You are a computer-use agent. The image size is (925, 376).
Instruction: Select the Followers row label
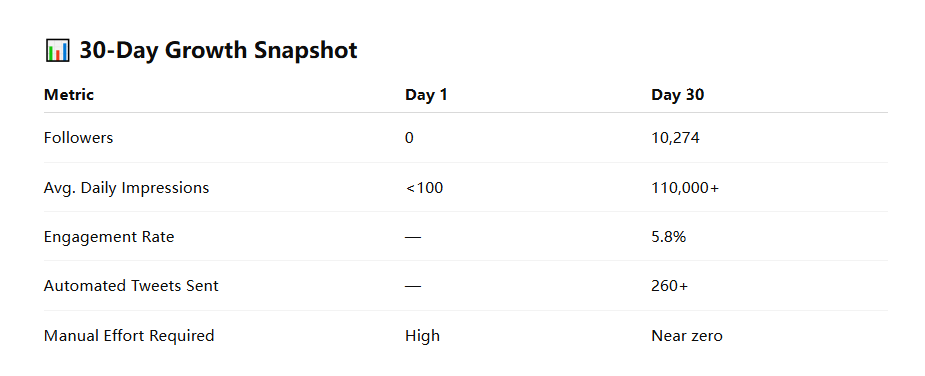tap(78, 138)
